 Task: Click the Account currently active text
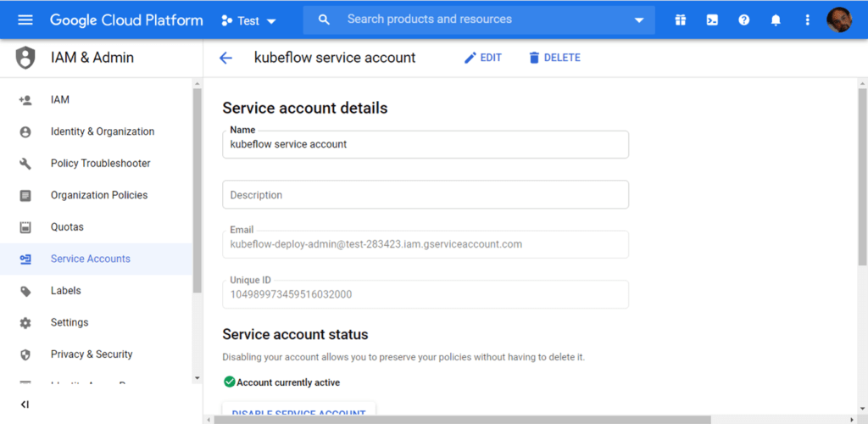pos(288,382)
